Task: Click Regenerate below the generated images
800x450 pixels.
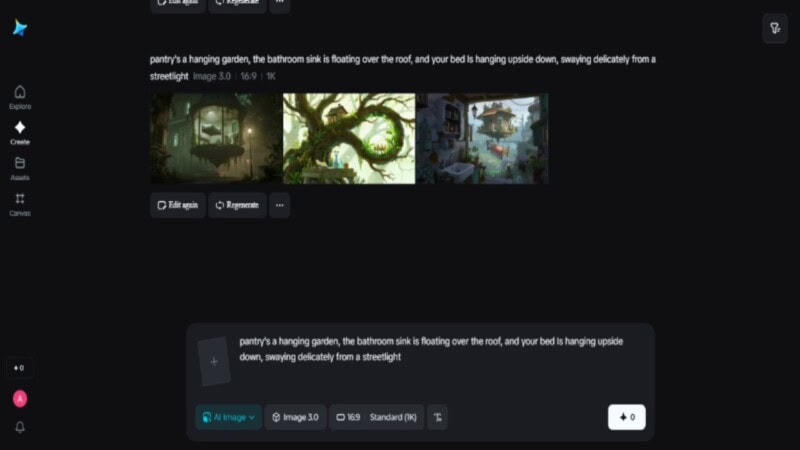Action: pyautogui.click(x=237, y=205)
